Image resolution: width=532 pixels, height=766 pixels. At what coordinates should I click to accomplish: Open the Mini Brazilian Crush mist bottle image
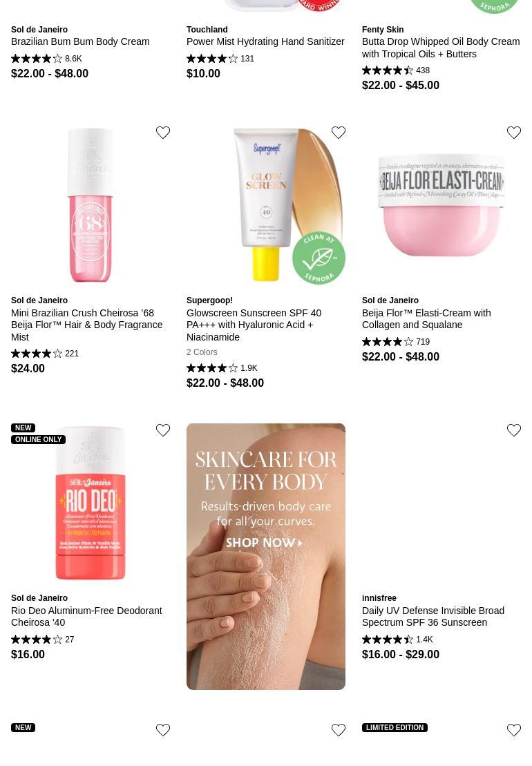(91, 205)
